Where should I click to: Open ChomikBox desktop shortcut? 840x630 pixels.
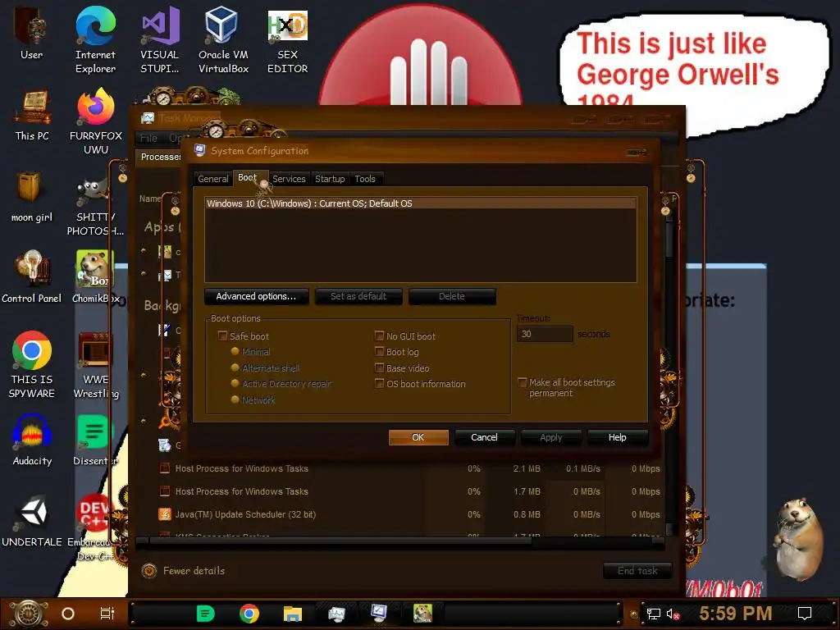(95, 277)
